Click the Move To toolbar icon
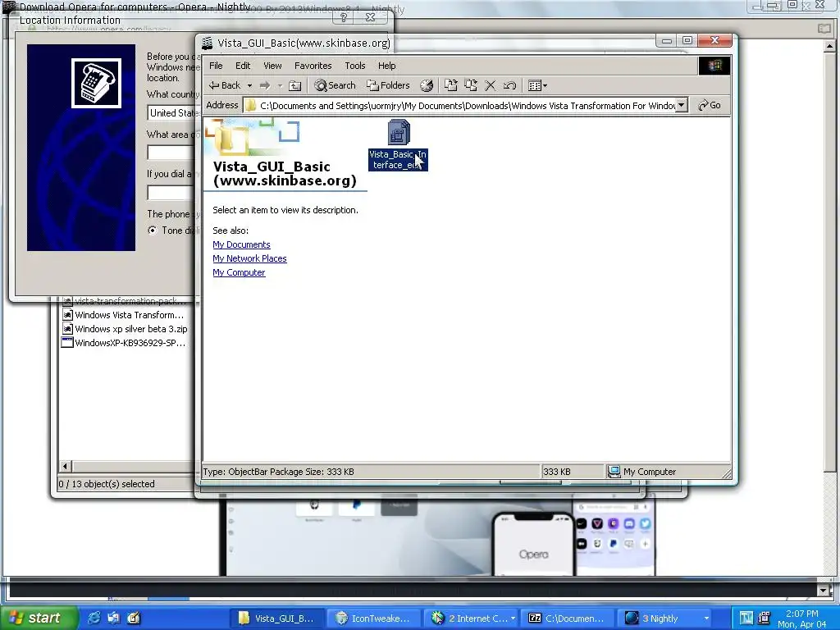Screen dimensions: 840x630 (451, 85)
